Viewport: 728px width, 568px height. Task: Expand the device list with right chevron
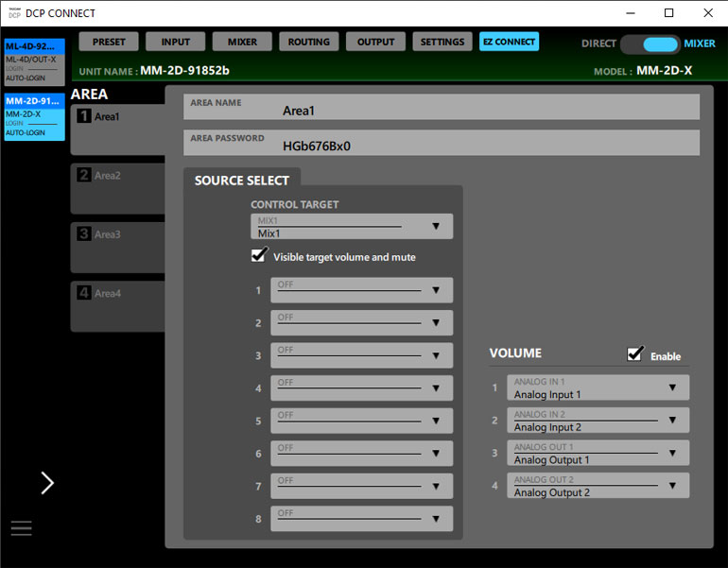(47, 483)
